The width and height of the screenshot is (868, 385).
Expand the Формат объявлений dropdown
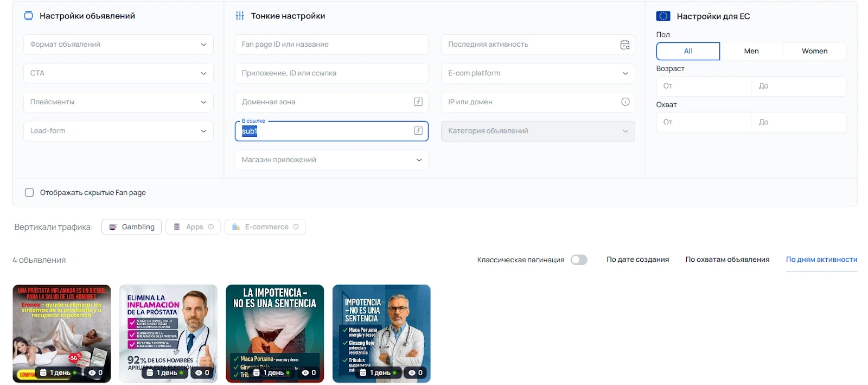point(118,45)
